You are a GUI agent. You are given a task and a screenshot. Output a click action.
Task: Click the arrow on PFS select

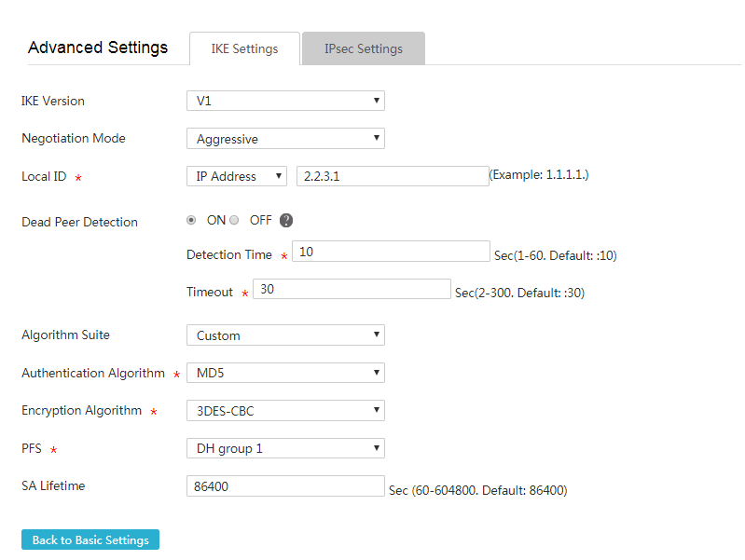pos(377,448)
